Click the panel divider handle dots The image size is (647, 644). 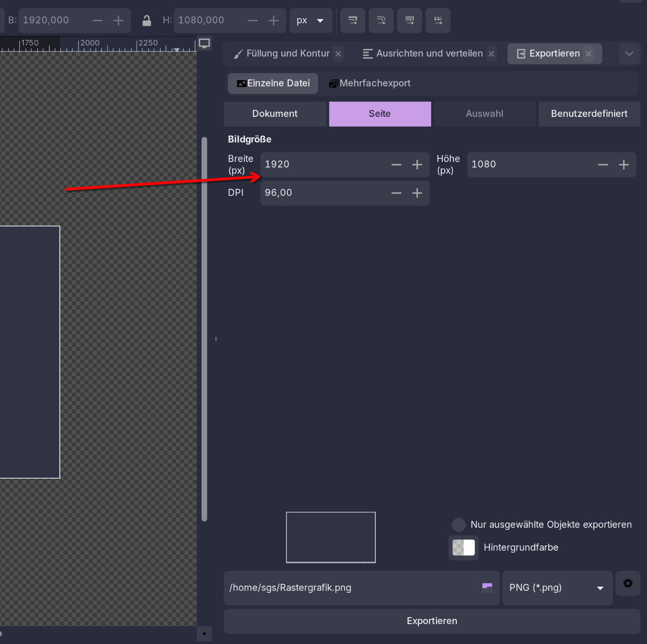coord(216,339)
